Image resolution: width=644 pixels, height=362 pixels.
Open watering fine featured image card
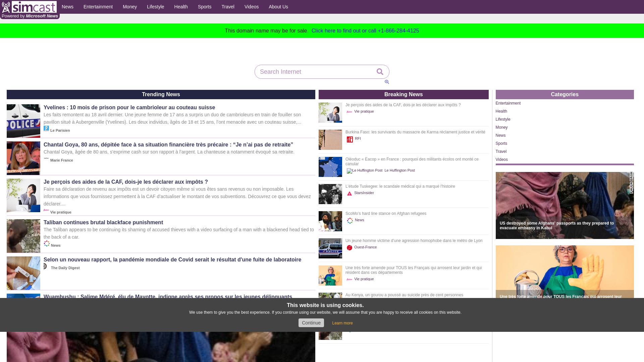pos(565,271)
